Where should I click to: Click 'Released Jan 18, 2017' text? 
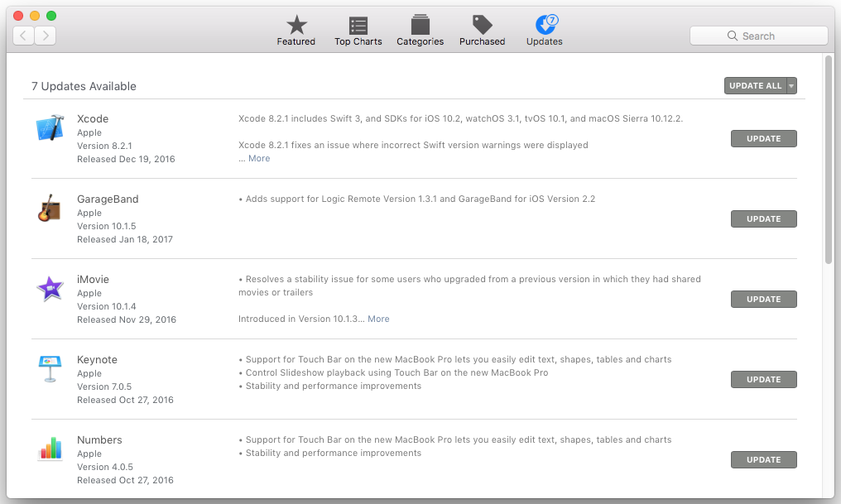(x=125, y=239)
